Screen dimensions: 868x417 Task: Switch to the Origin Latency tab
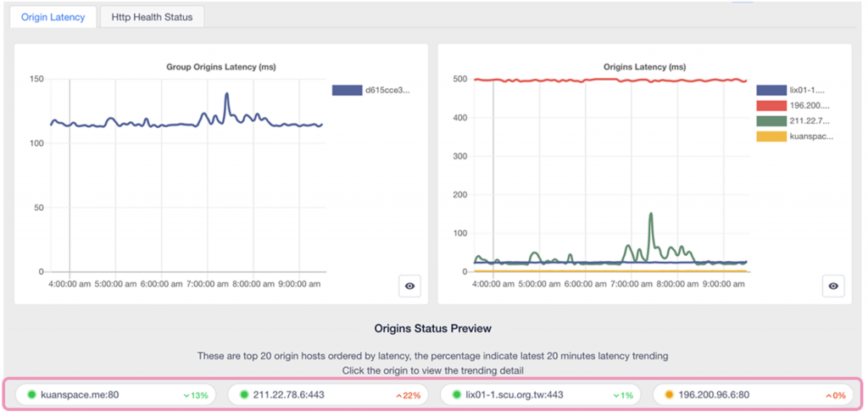(x=53, y=17)
